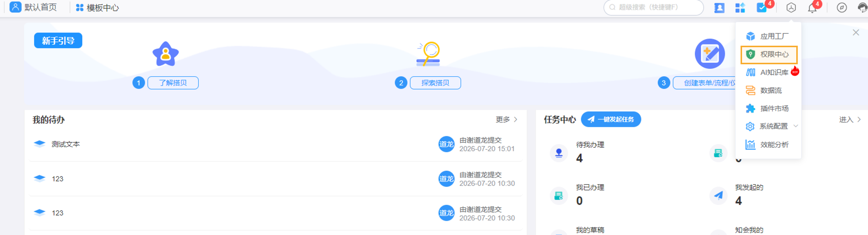The image size is (868, 235).
Task: Click the hexagon management center icon
Action: pyautogui.click(x=791, y=8)
